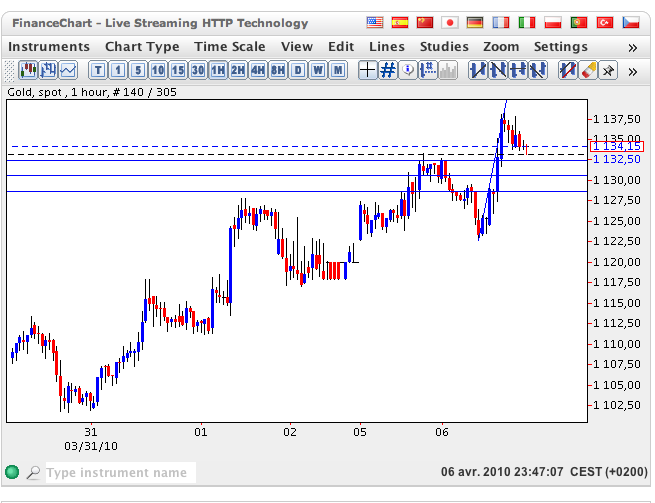Choose the 4H timeframe button
Screen dimensions: 655x503
tap(258, 69)
